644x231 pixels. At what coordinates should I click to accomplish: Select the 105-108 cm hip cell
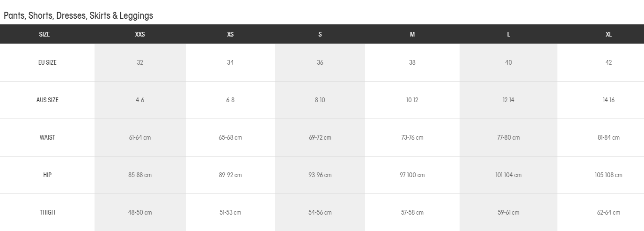(x=608, y=175)
